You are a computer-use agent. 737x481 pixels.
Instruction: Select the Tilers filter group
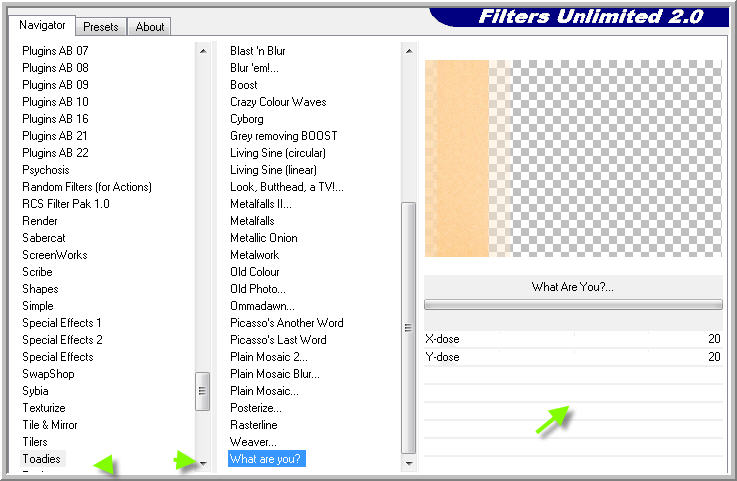click(35, 442)
